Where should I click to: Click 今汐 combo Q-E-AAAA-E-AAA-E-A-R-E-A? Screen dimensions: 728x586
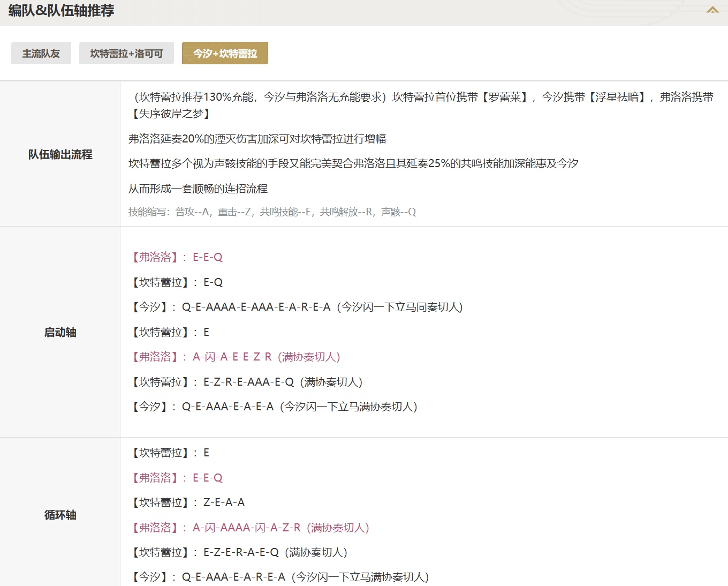(x=296, y=307)
